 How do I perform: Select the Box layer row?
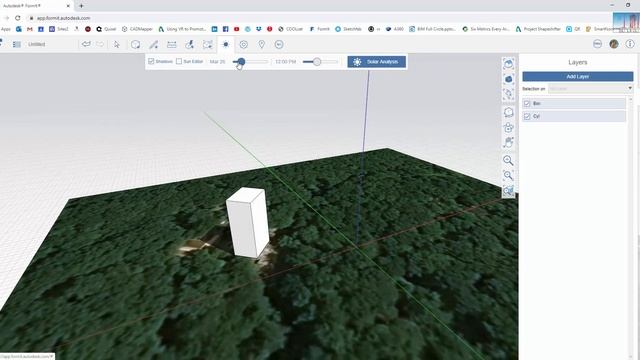(574, 103)
